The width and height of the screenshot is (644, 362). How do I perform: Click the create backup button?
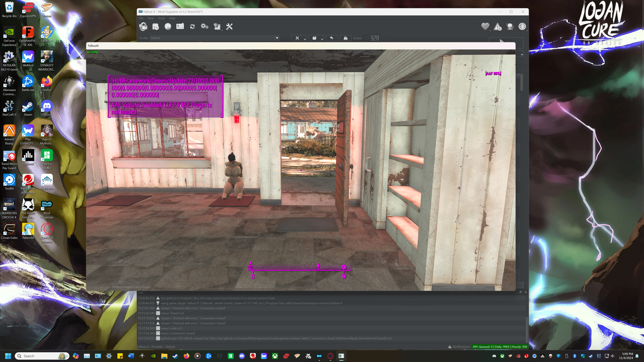pyautogui.click(x=345, y=38)
